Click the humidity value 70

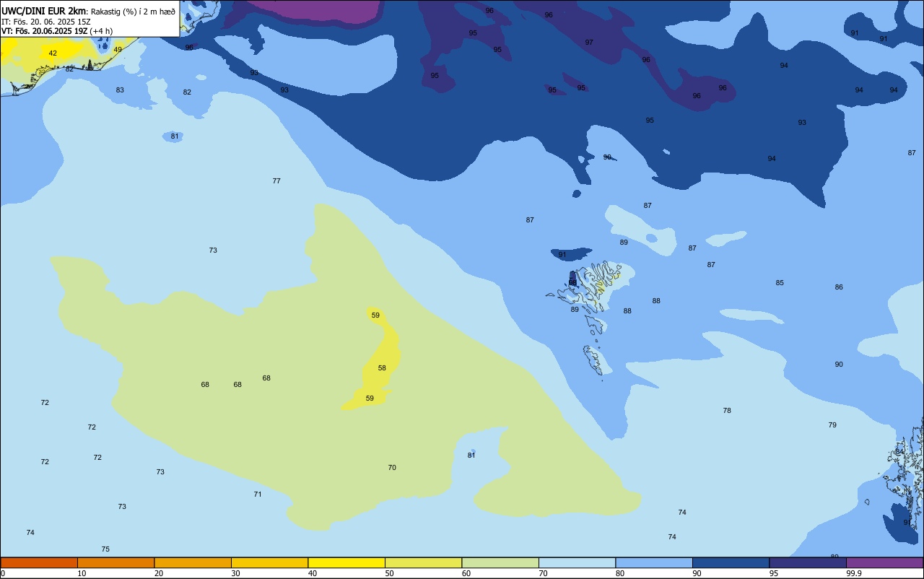tap(392, 468)
